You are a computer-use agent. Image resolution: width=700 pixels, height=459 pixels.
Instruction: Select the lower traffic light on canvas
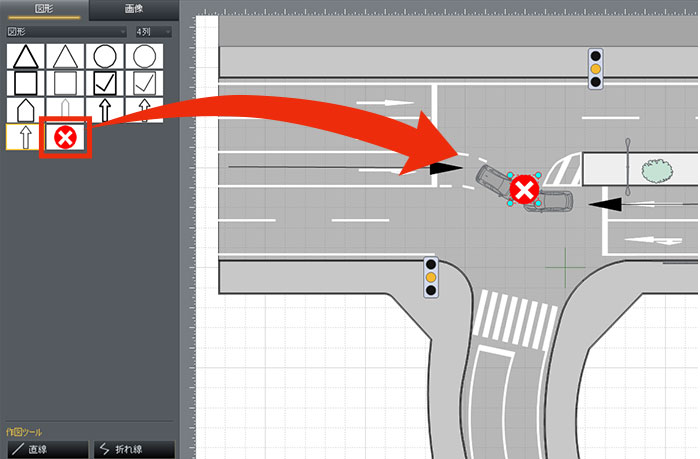click(431, 275)
